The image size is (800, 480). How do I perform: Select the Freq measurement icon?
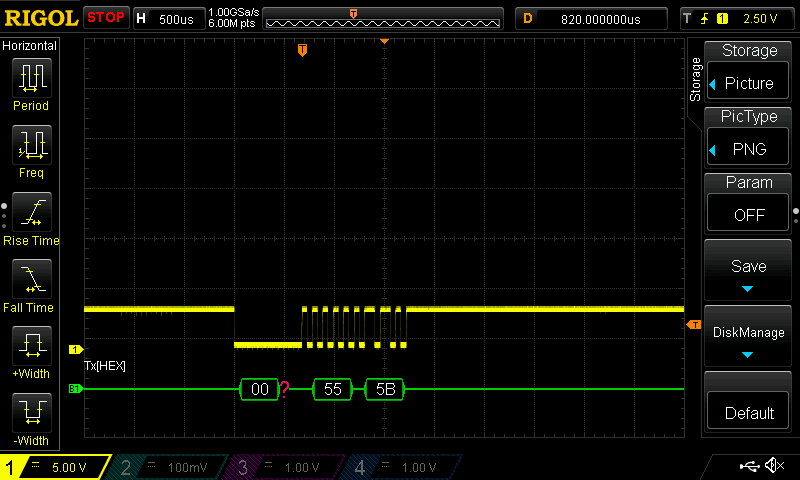(x=32, y=145)
